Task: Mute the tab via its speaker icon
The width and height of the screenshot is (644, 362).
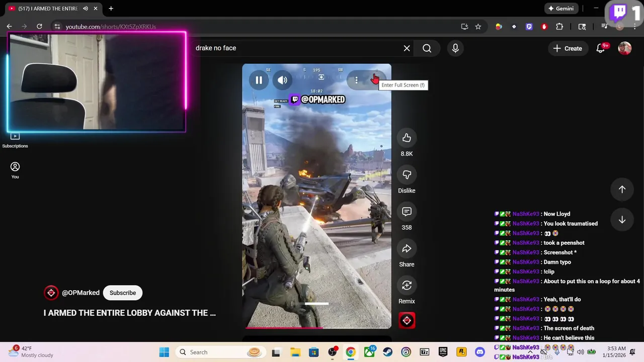Action: (86, 9)
